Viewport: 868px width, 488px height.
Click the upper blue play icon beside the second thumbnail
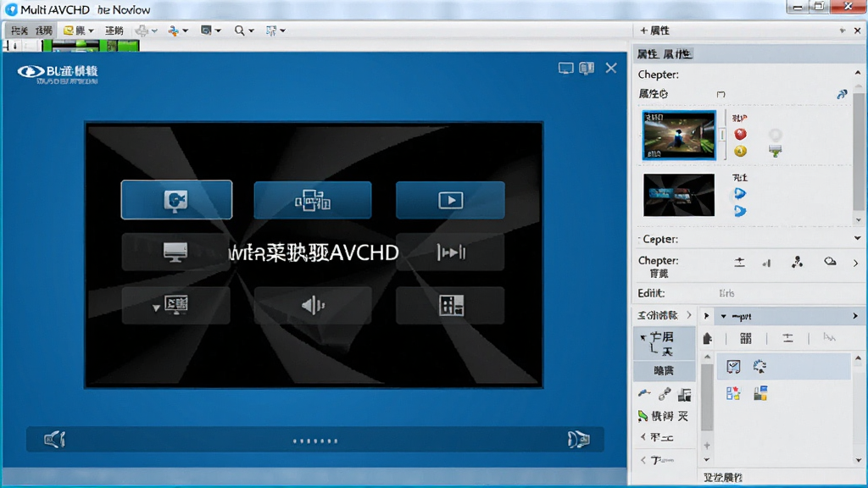(739, 193)
